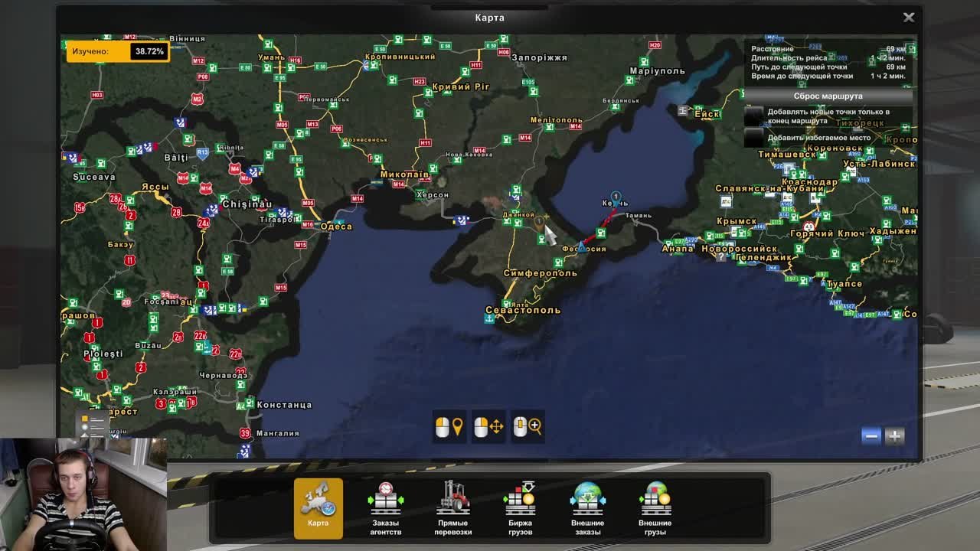
Task: Select the Симферополь city label
Action: click(540, 273)
